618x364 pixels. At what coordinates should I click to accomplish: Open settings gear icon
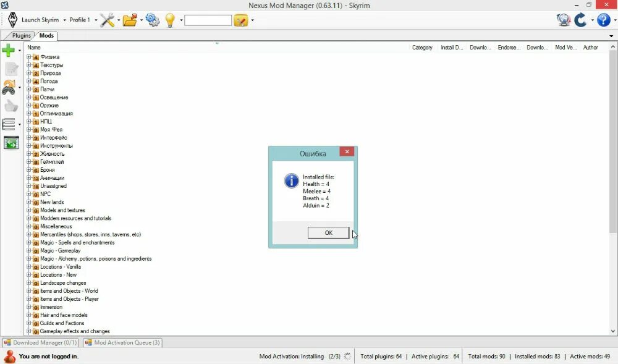point(153,20)
